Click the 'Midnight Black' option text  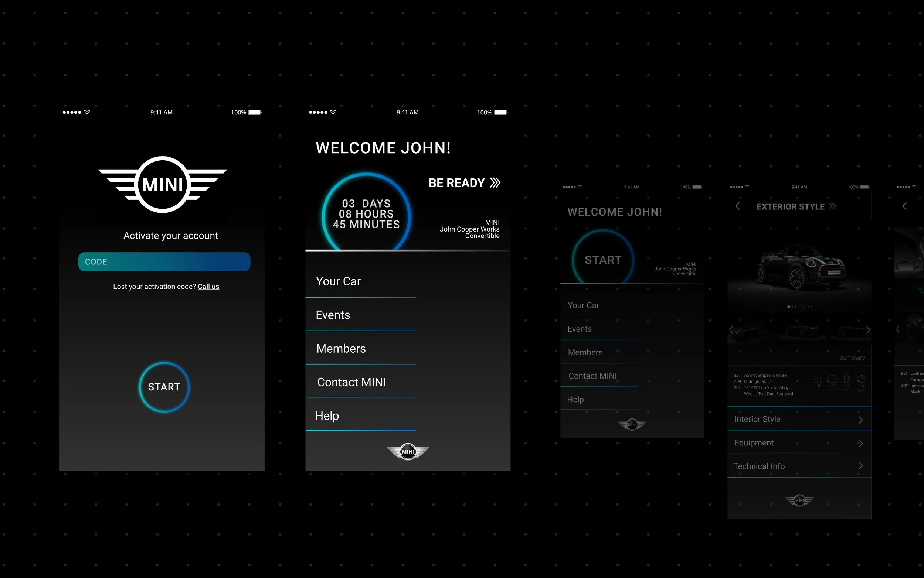click(758, 382)
